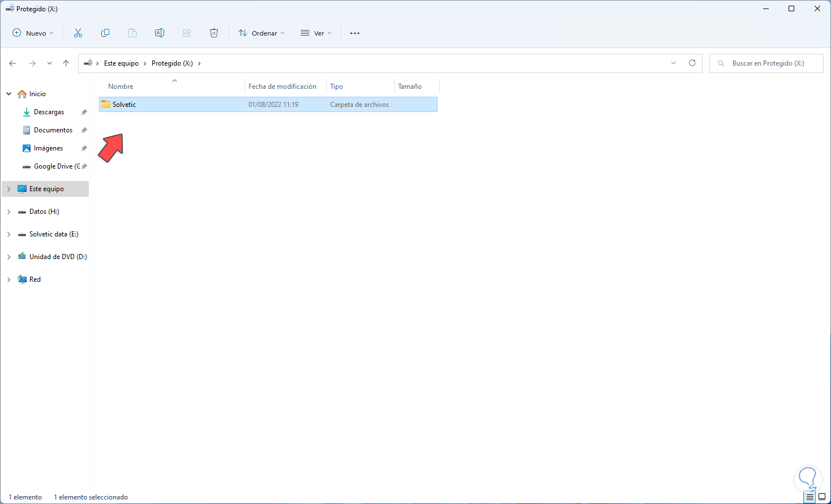831x504 pixels.
Task: Click the Cut scissors icon
Action: [78, 33]
